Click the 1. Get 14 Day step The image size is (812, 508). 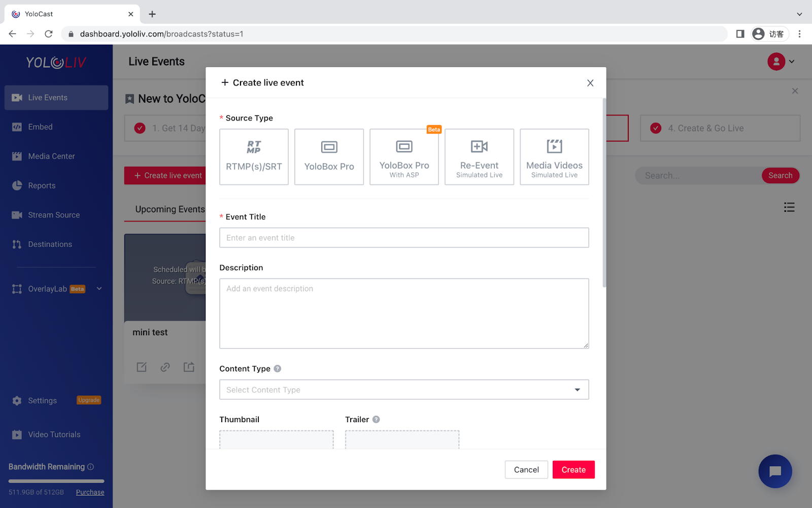[165, 129]
